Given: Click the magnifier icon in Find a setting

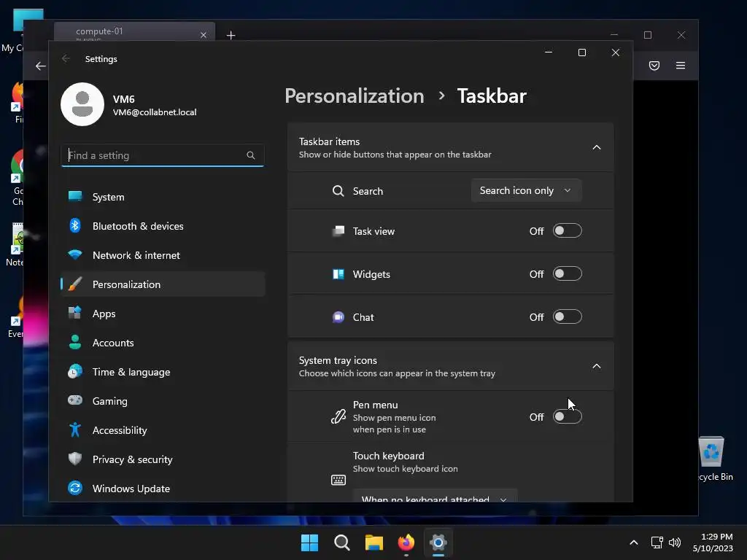Looking at the screenshot, I should (251, 155).
